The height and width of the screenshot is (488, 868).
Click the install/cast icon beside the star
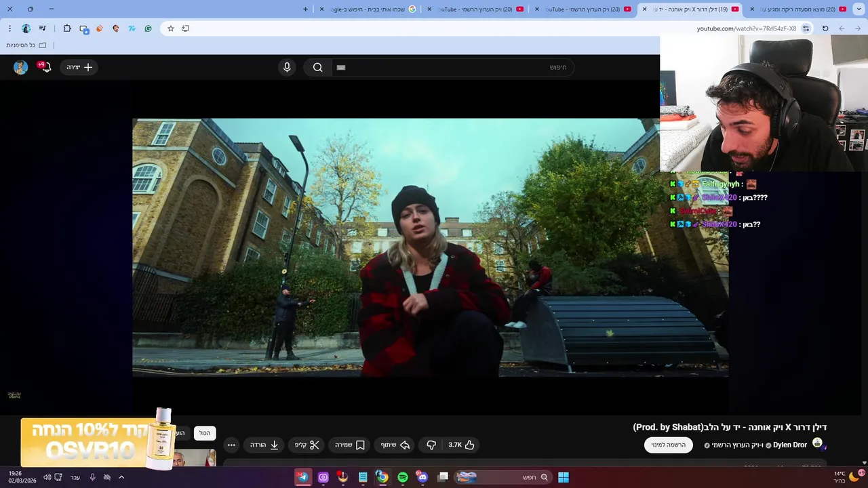pyautogui.click(x=185, y=28)
